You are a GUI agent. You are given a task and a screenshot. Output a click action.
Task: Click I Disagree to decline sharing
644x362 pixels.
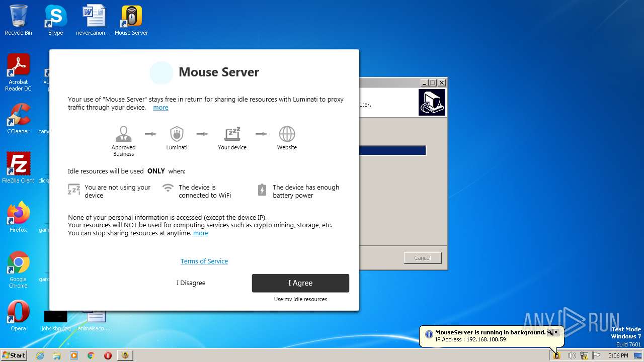coord(191,283)
